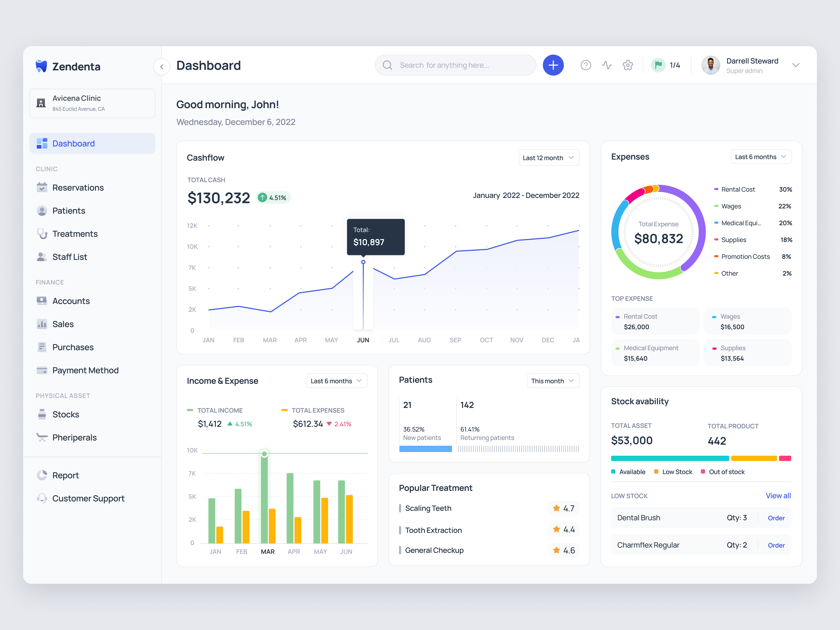This screenshot has width=840, height=630.
Task: Open the This month patients dropdown
Action: point(553,380)
